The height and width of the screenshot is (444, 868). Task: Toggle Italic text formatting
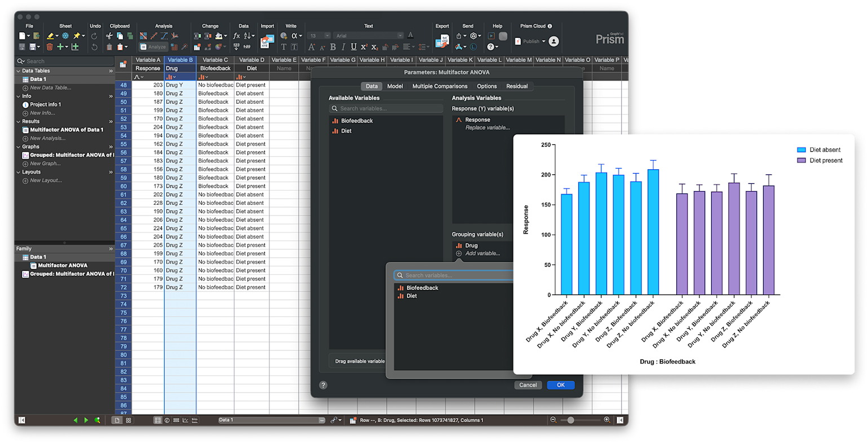[x=343, y=47]
